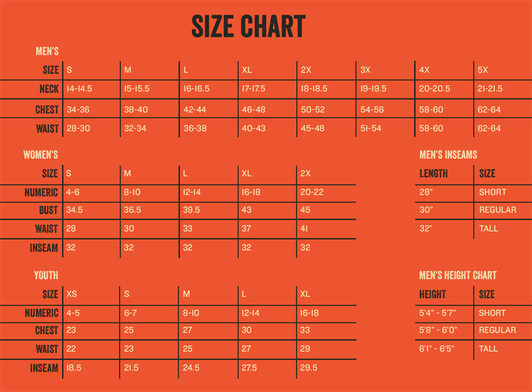Click the SIZE CHART title

click(x=248, y=26)
